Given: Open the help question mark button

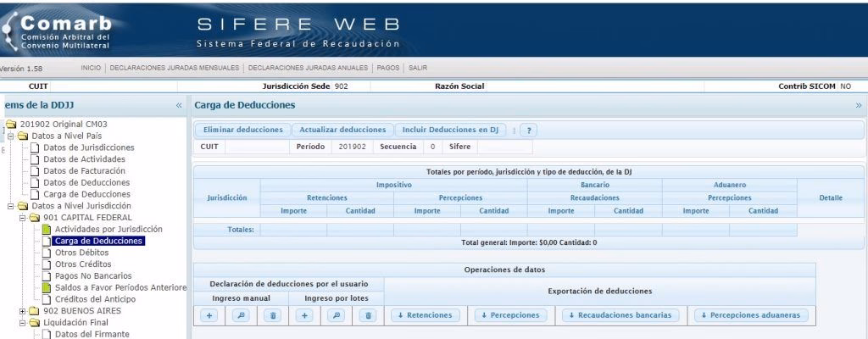Looking at the screenshot, I should point(529,131).
